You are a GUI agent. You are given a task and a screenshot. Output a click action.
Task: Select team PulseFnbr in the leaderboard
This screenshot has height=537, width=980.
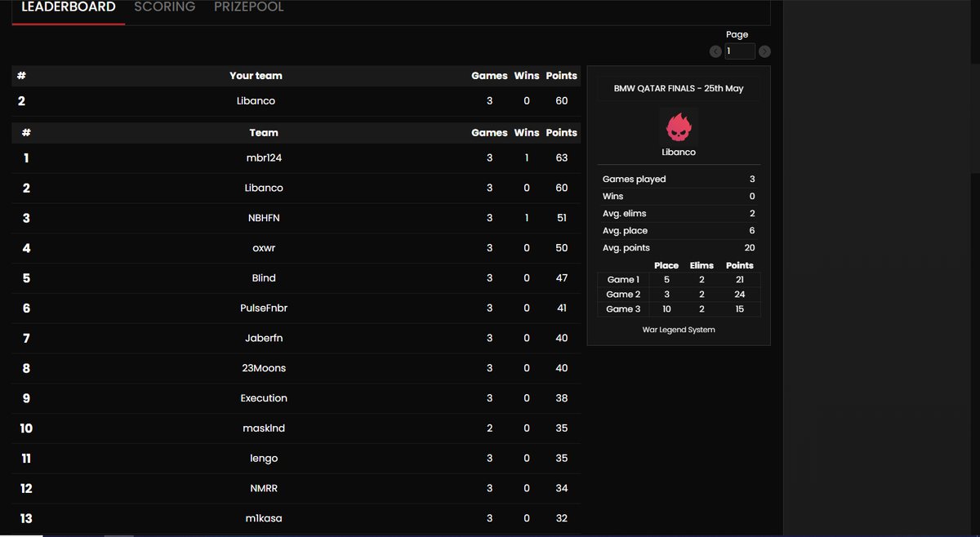tap(296, 308)
